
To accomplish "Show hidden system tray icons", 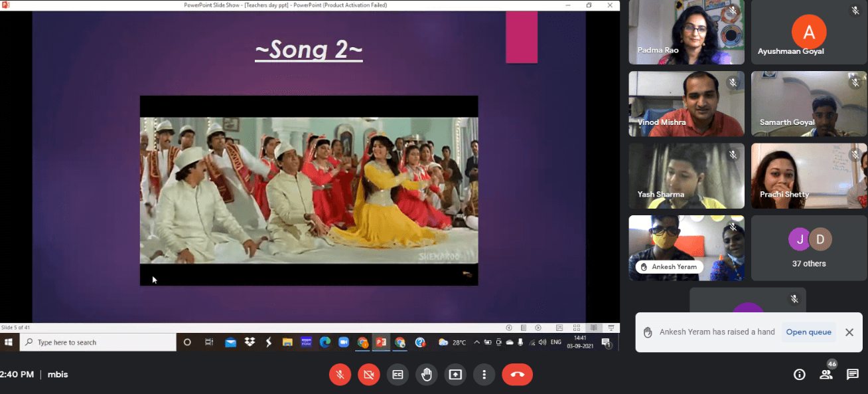I will [476, 342].
